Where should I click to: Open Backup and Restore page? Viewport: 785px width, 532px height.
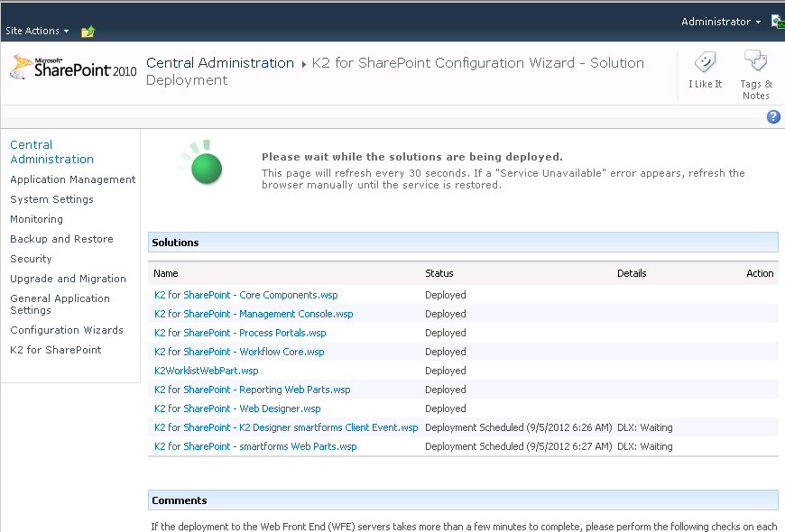click(61, 239)
